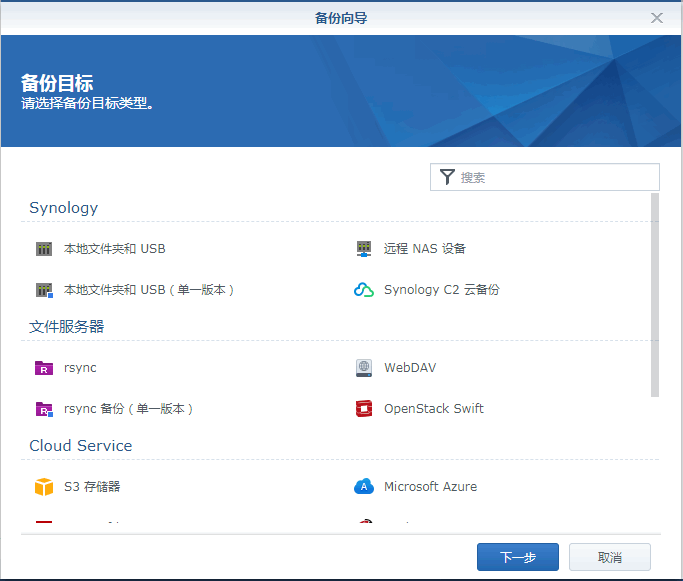The image size is (683, 581).
Task: Click the filter funnel icon in search box
Action: pyautogui.click(x=447, y=177)
